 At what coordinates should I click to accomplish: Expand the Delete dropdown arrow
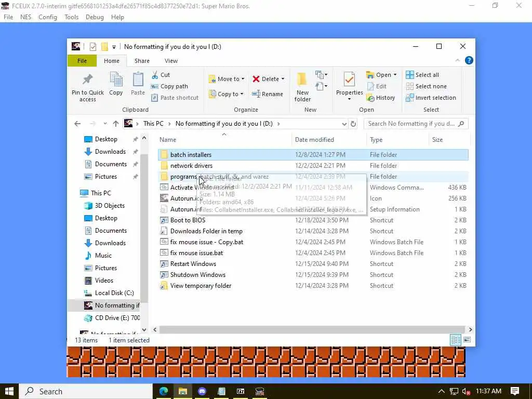tap(283, 79)
